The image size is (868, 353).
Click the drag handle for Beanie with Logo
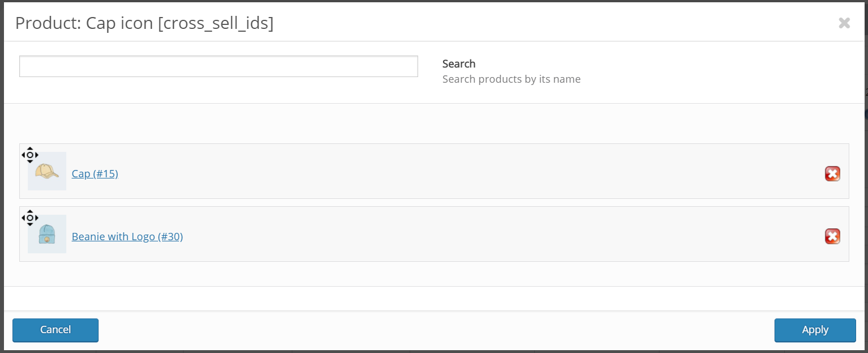(x=30, y=218)
